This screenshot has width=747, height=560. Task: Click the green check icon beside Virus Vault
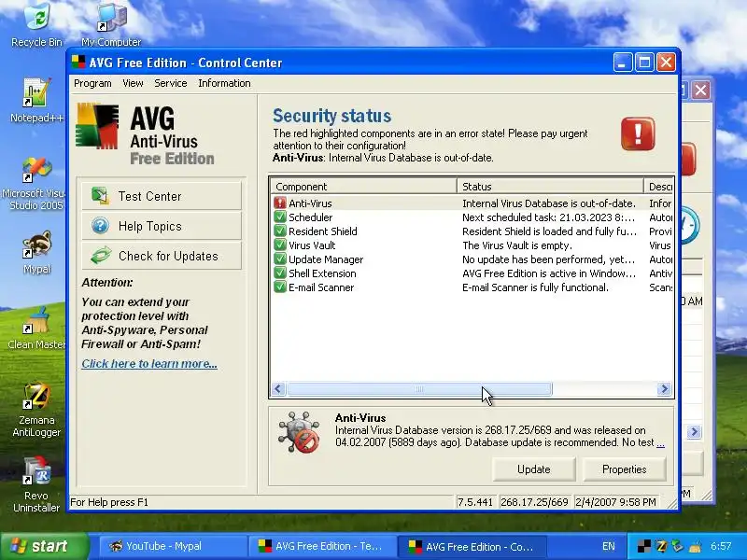[279, 245]
